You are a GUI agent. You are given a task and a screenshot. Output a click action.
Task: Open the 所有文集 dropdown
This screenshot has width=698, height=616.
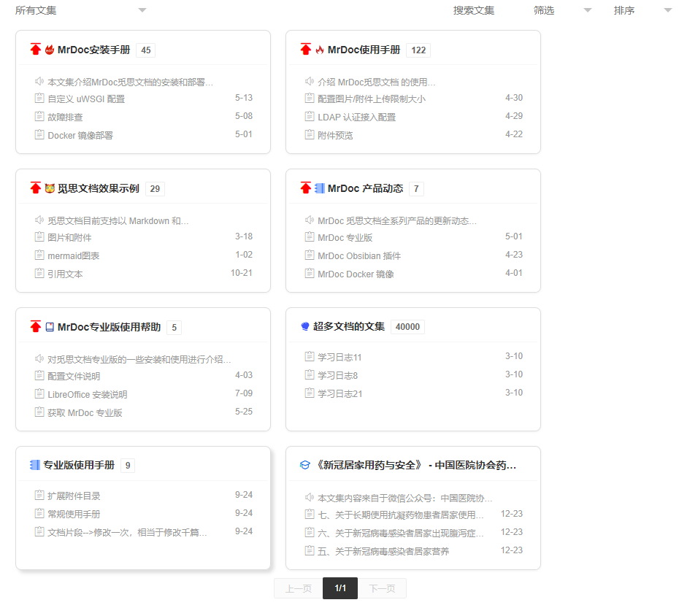[80, 10]
